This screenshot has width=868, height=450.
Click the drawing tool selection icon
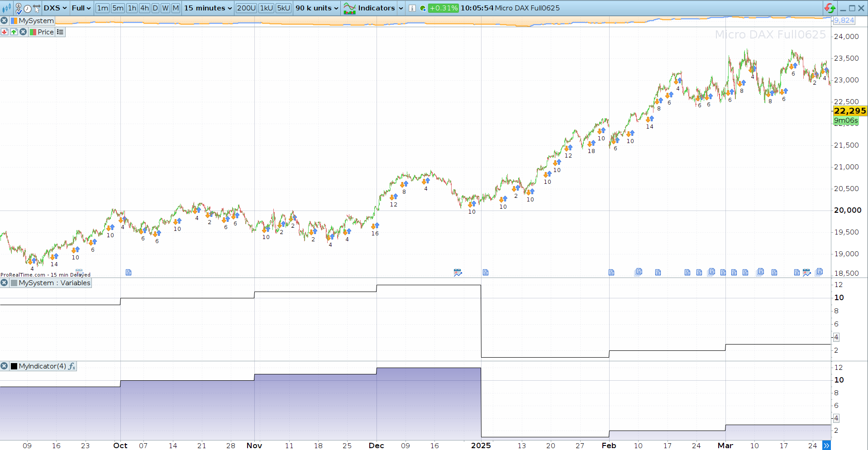coord(19,8)
